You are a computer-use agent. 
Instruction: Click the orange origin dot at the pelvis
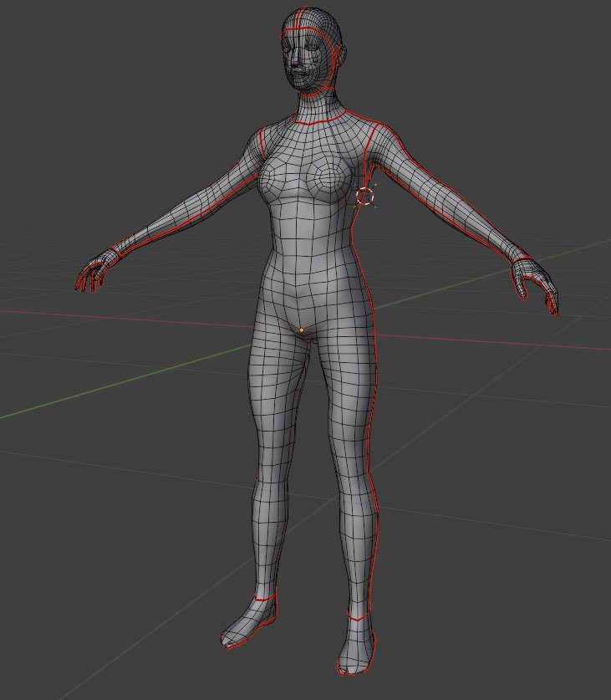click(301, 330)
